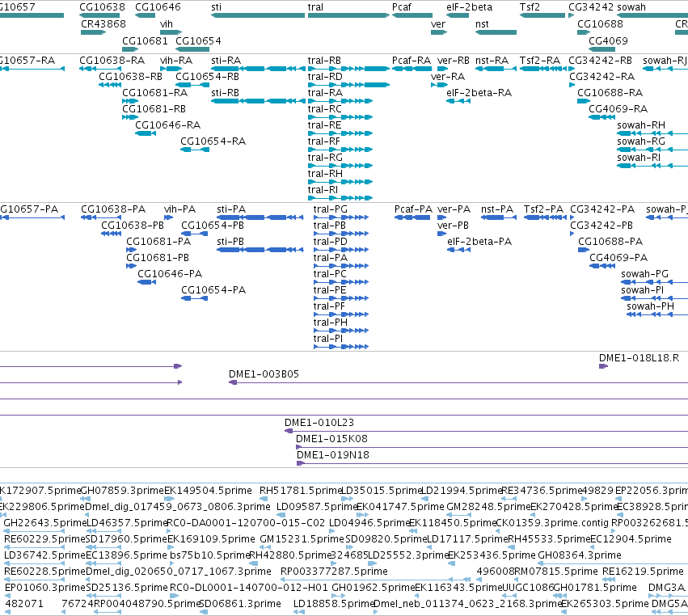The image size is (688, 616).
Task: Click the CG10681 gene arrow
Action: click(130, 49)
